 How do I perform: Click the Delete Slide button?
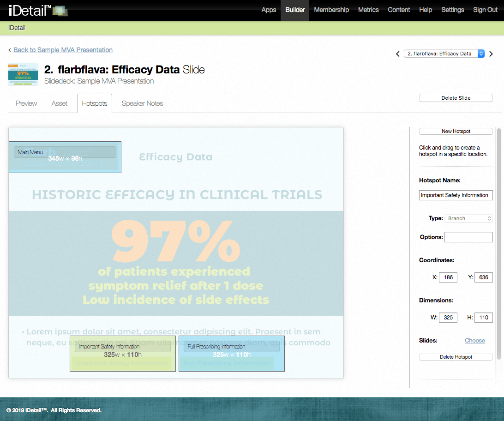pos(456,98)
